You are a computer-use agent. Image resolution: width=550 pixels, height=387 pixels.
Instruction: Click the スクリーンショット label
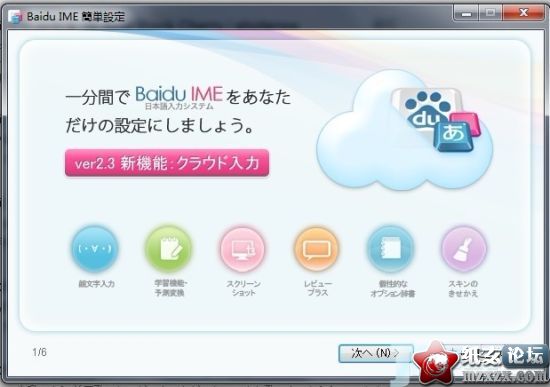[243, 288]
